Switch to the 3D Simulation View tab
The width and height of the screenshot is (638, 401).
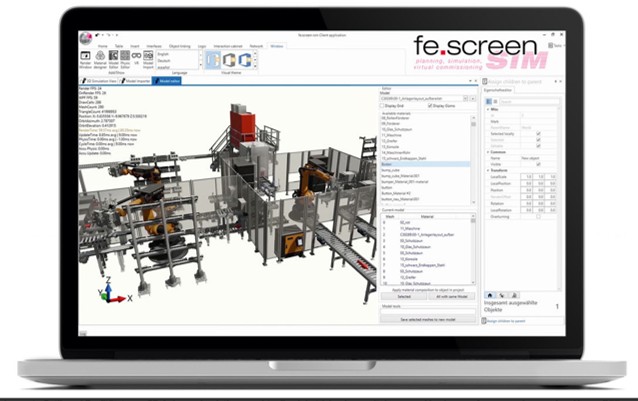point(103,79)
